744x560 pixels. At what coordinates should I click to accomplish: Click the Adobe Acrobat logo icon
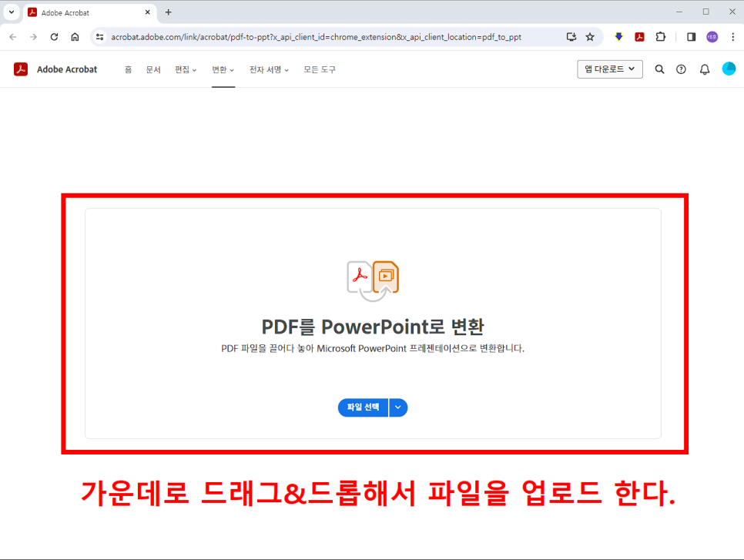coord(21,69)
